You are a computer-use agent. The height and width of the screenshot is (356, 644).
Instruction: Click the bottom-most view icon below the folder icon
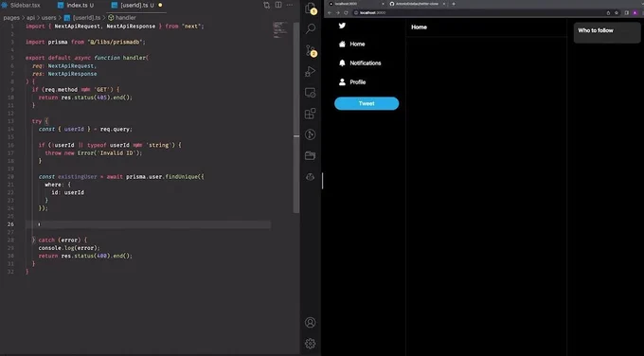(x=311, y=177)
